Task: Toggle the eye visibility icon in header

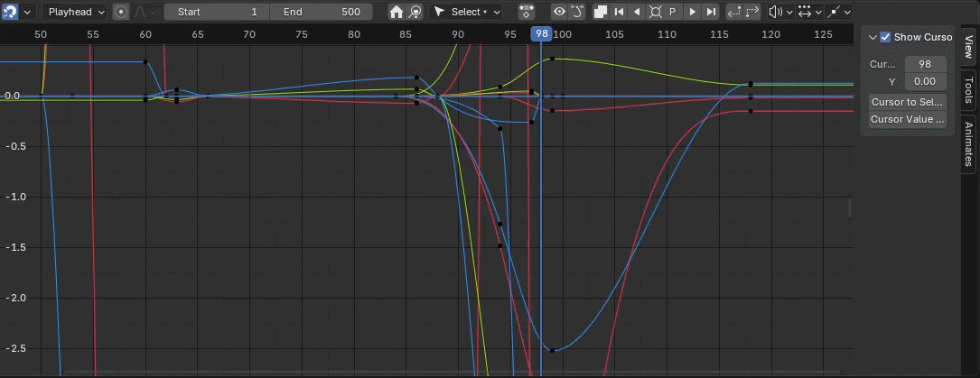Action: click(x=560, y=12)
